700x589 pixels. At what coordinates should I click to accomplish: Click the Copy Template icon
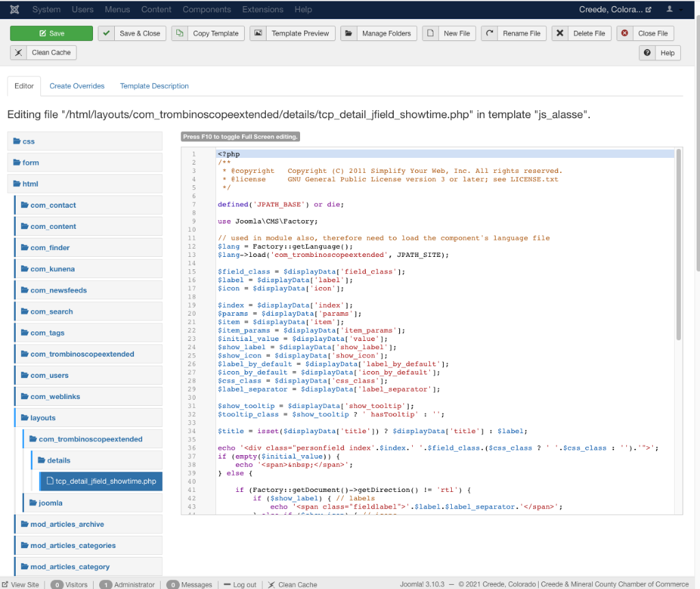179,33
